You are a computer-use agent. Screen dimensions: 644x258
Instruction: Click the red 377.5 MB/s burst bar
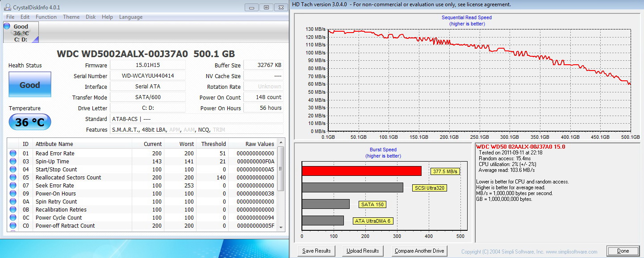[362, 171]
